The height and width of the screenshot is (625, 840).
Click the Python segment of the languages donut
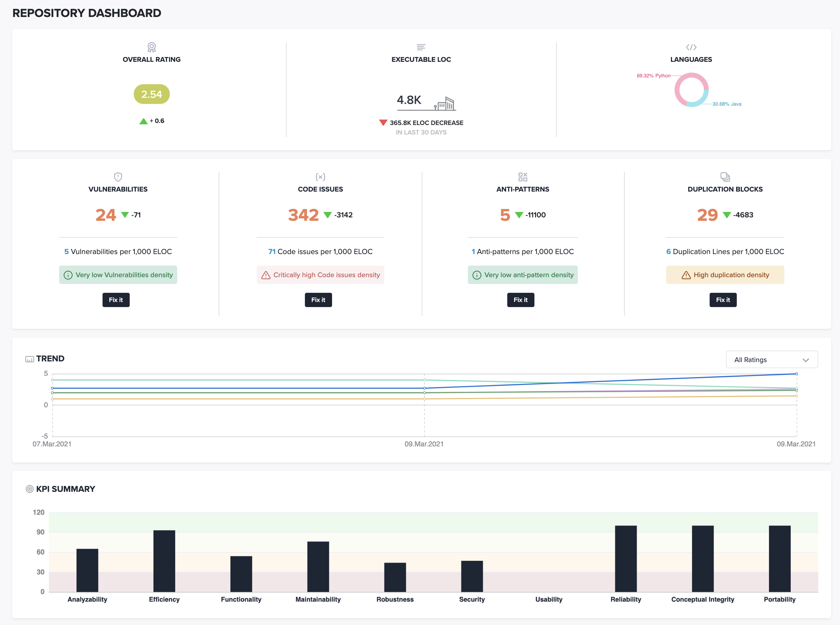click(x=677, y=85)
